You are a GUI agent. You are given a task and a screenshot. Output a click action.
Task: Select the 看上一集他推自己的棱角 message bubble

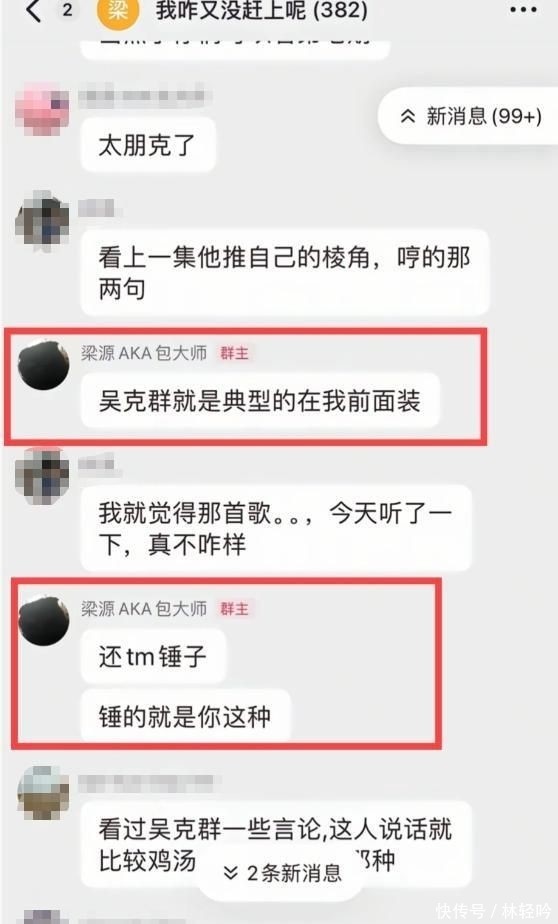pos(285,273)
